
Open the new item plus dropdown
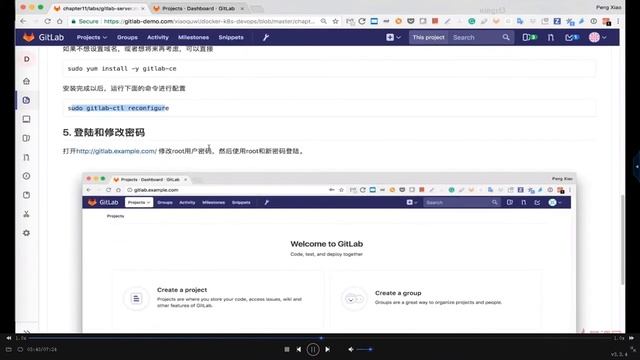pyautogui.click(x=393, y=37)
